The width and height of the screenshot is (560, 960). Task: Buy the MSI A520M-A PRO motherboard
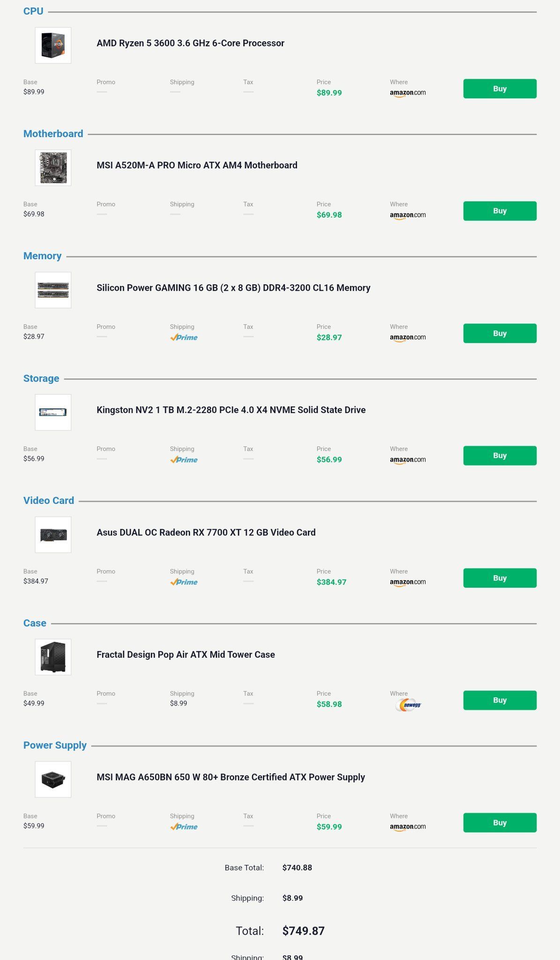coord(500,211)
